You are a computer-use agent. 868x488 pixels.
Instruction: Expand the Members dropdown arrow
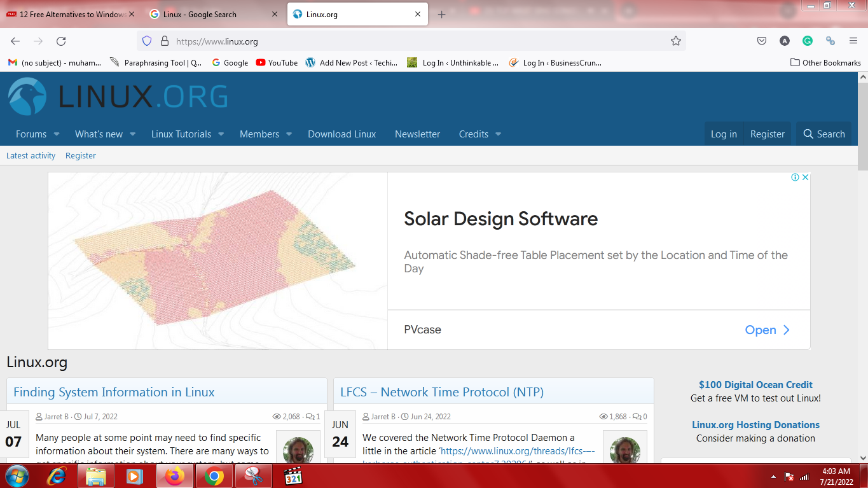[289, 134]
